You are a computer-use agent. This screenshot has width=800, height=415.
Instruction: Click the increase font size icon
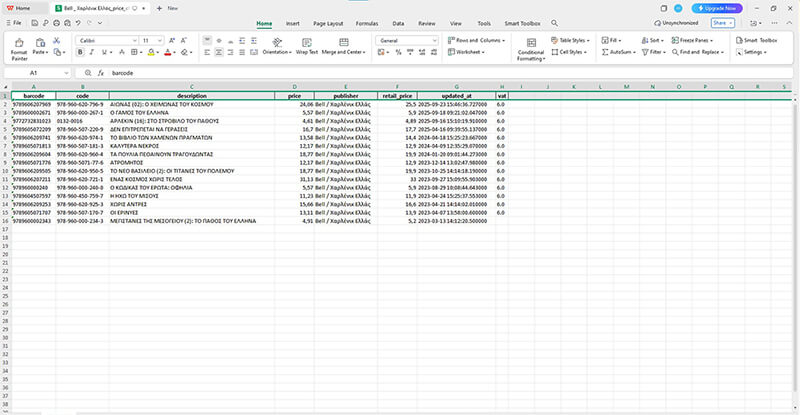(x=172, y=40)
